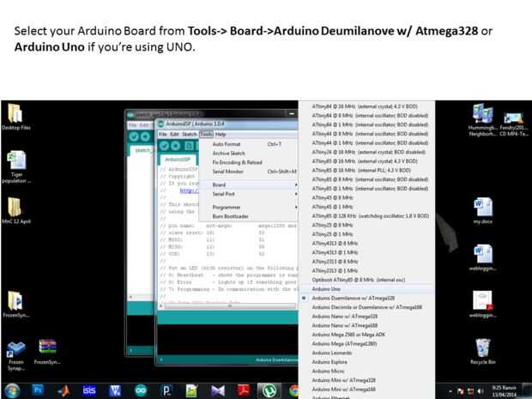Click the volume icon in system tray

pyautogui.click(x=481, y=391)
